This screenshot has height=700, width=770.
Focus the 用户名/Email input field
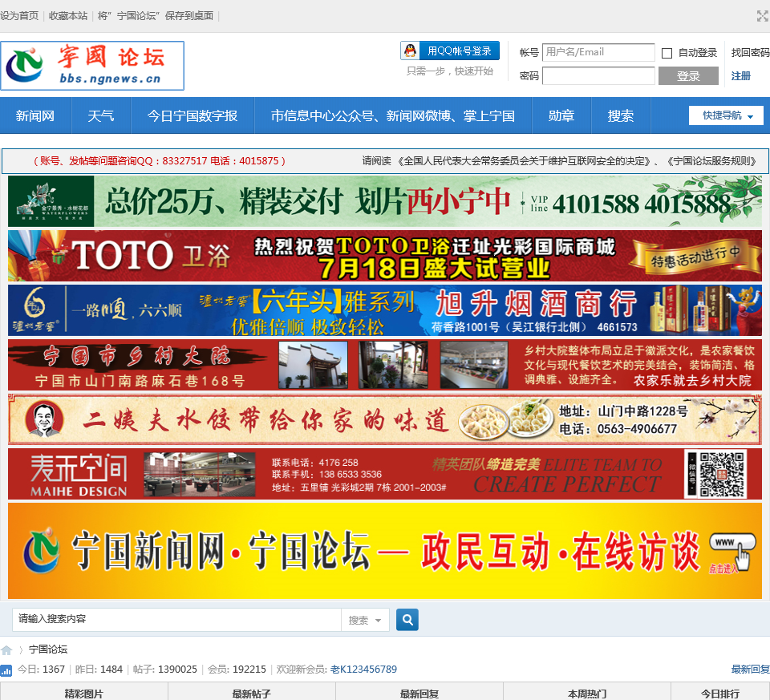click(598, 53)
